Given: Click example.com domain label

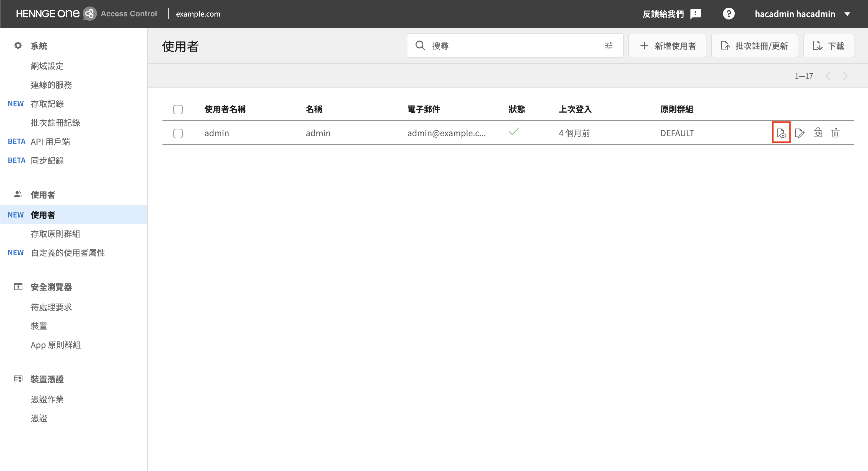Looking at the screenshot, I should [x=198, y=14].
